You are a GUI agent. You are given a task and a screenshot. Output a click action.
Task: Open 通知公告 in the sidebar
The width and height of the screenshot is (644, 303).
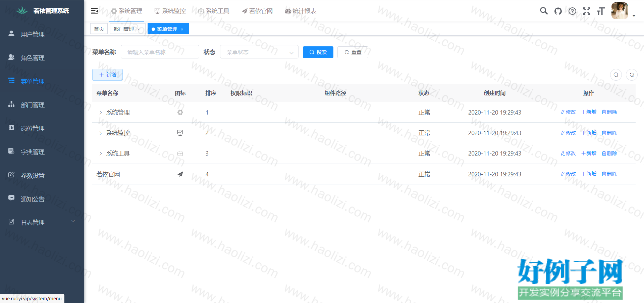point(42,199)
